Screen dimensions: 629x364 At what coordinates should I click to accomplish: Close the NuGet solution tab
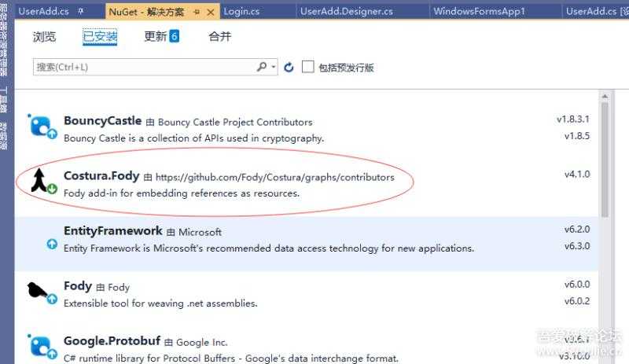(x=211, y=13)
